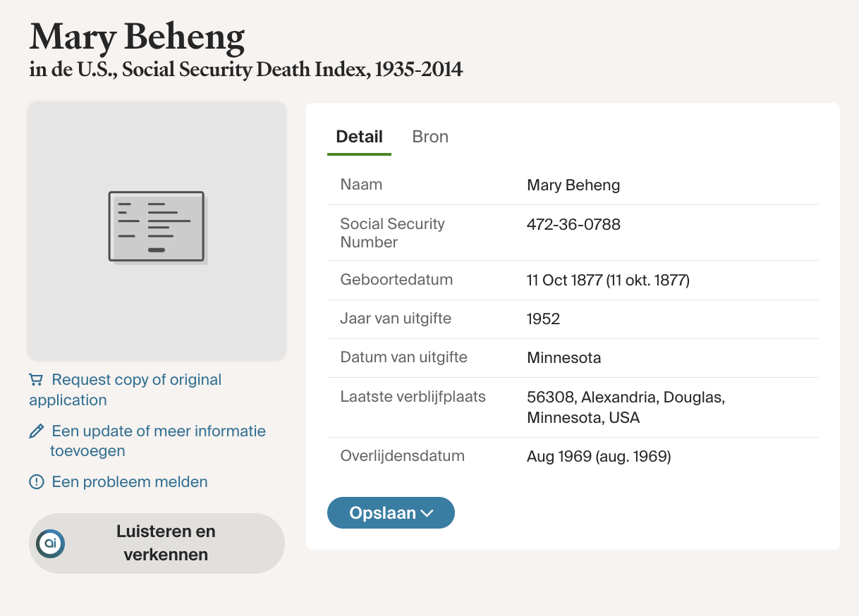Viewport: 859px width, 616px height.
Task: Click the Social Security Number value 472-36-0788
Action: (573, 225)
